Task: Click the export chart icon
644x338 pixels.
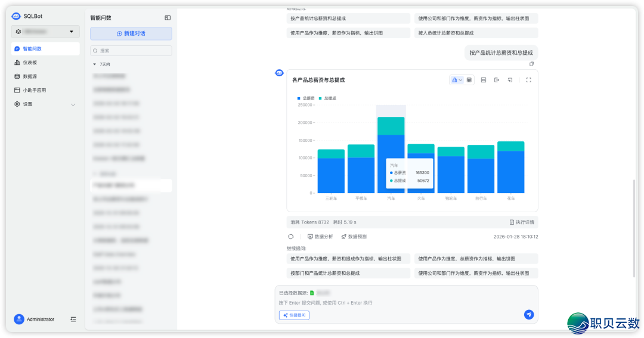Action: click(497, 80)
